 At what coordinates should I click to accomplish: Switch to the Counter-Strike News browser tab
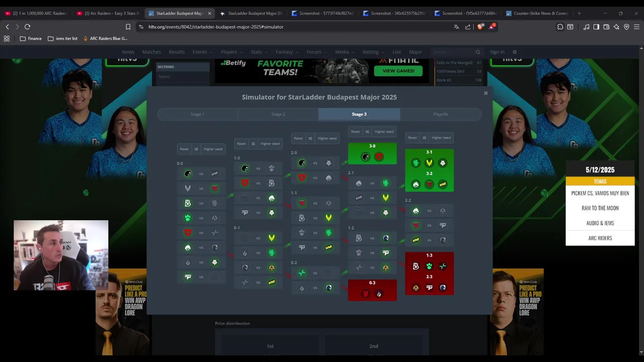(537, 13)
